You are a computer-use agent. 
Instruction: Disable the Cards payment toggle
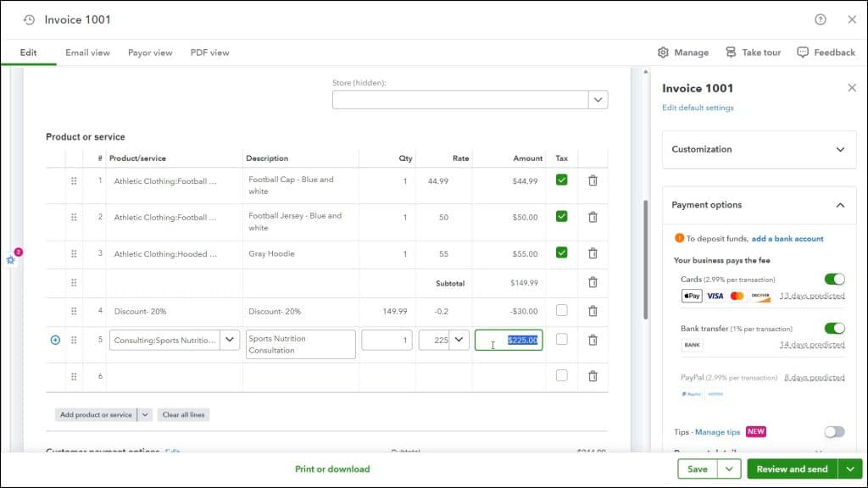(x=834, y=278)
